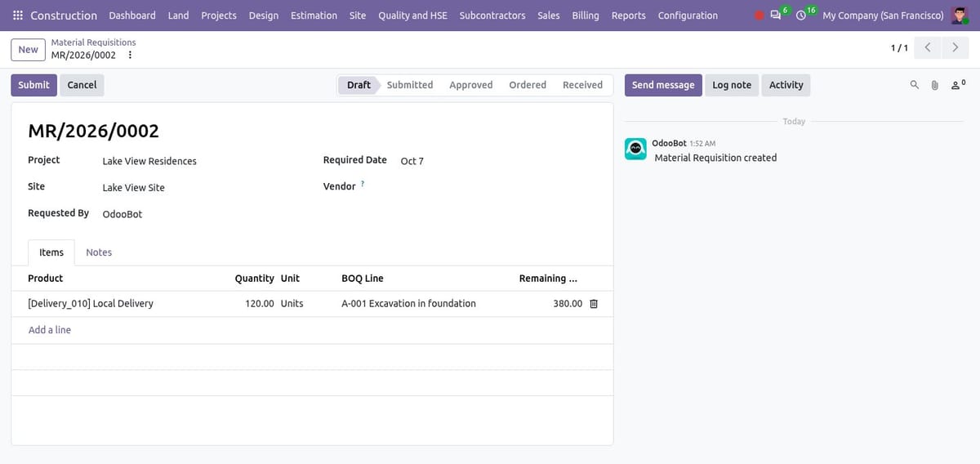
Task: Open the activities clock icon
Action: [801, 16]
